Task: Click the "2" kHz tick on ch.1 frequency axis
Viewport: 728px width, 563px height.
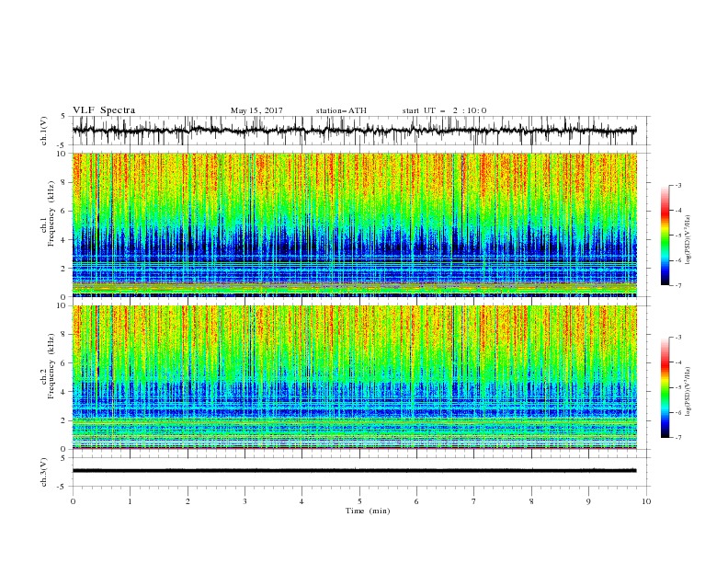Action: click(64, 269)
